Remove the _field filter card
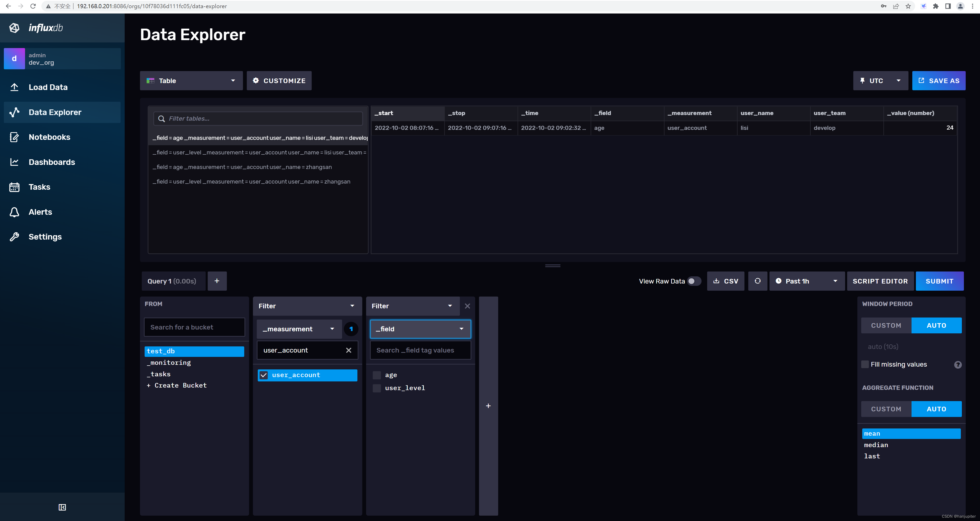980x521 pixels. [x=468, y=306]
